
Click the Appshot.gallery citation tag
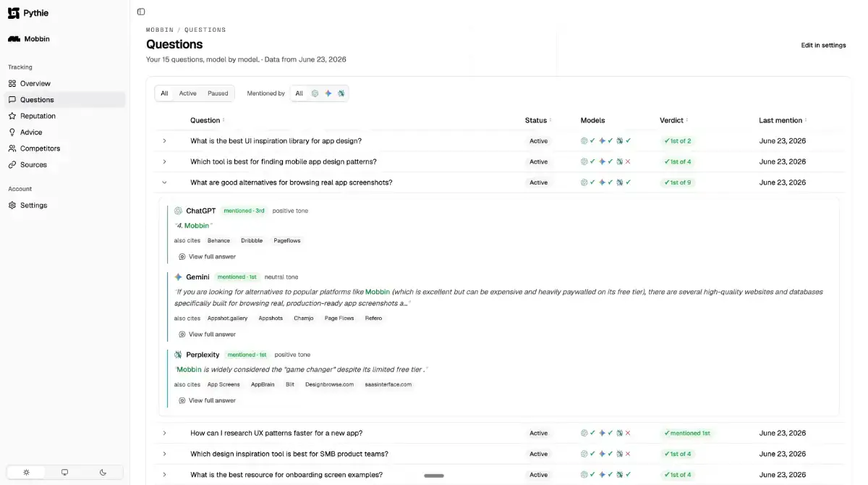pos(227,318)
